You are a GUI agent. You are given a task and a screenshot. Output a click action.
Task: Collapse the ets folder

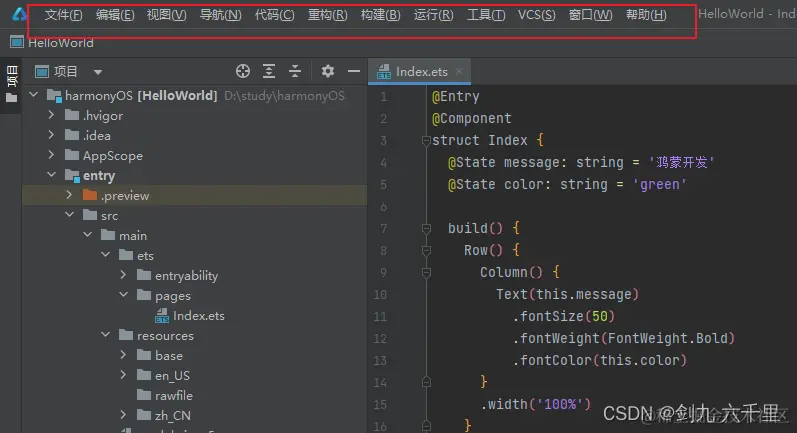(x=106, y=254)
